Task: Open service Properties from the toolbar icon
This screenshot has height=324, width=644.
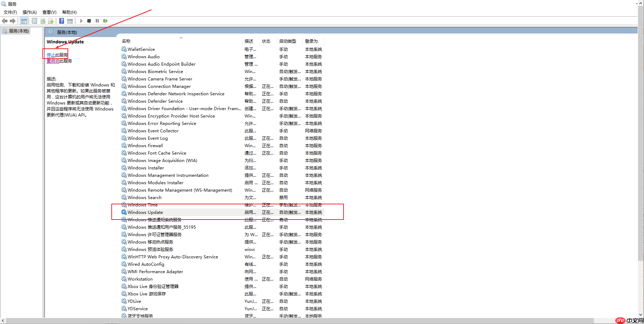Action: [x=34, y=21]
